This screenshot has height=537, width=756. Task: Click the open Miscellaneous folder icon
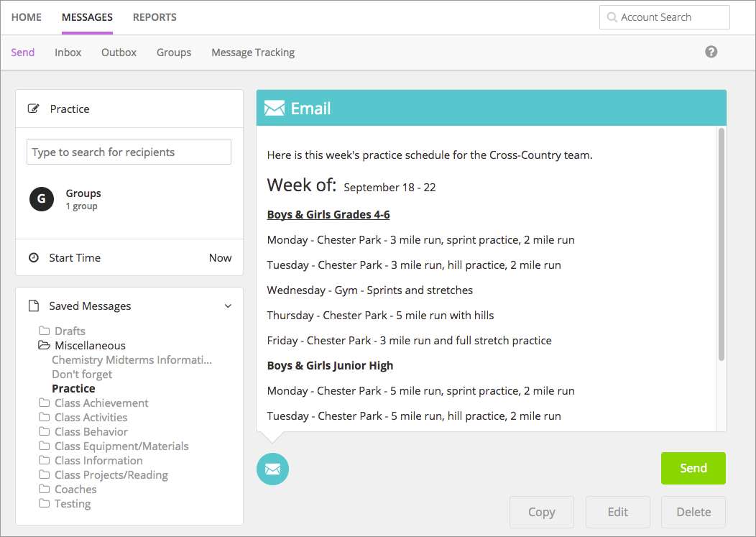[45, 345]
